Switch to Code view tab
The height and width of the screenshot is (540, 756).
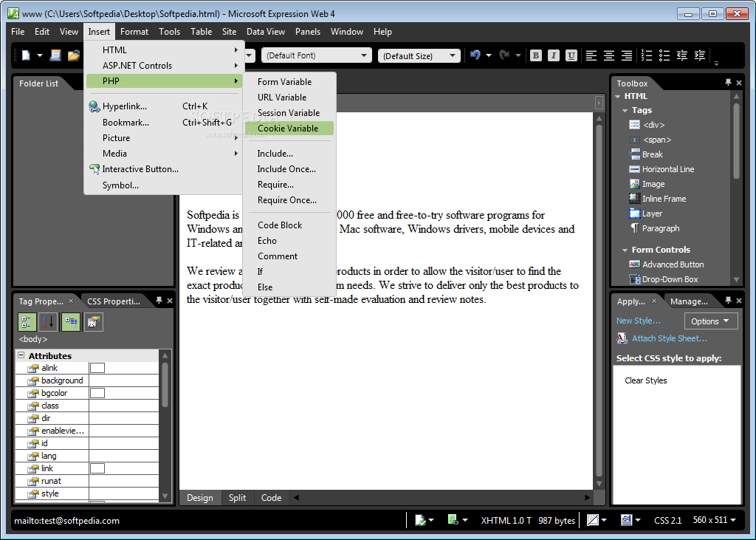(x=271, y=498)
